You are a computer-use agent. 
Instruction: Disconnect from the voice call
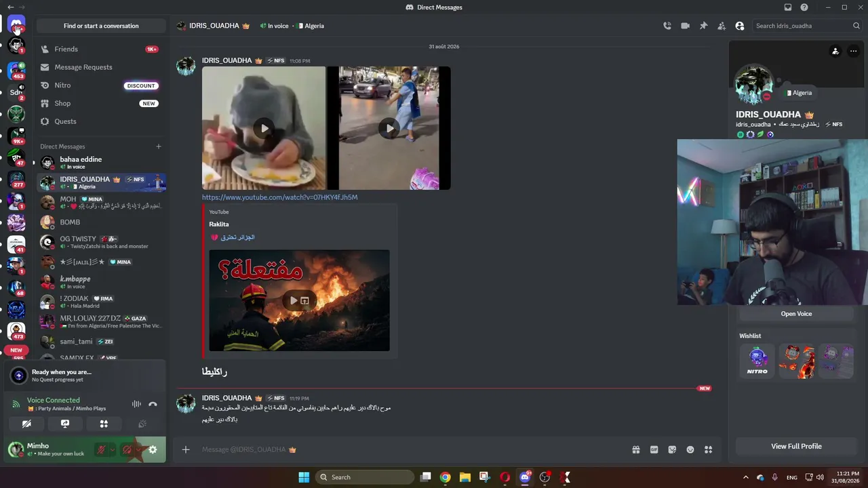[153, 404]
